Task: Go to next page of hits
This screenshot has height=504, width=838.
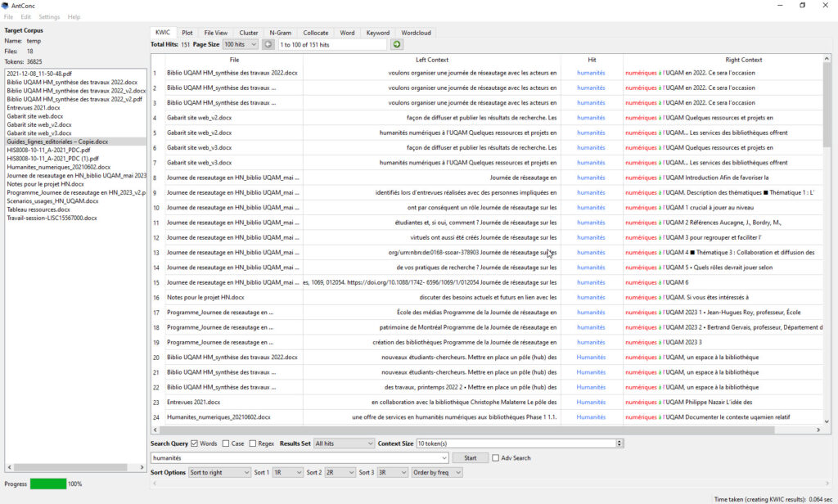Action: click(x=397, y=44)
